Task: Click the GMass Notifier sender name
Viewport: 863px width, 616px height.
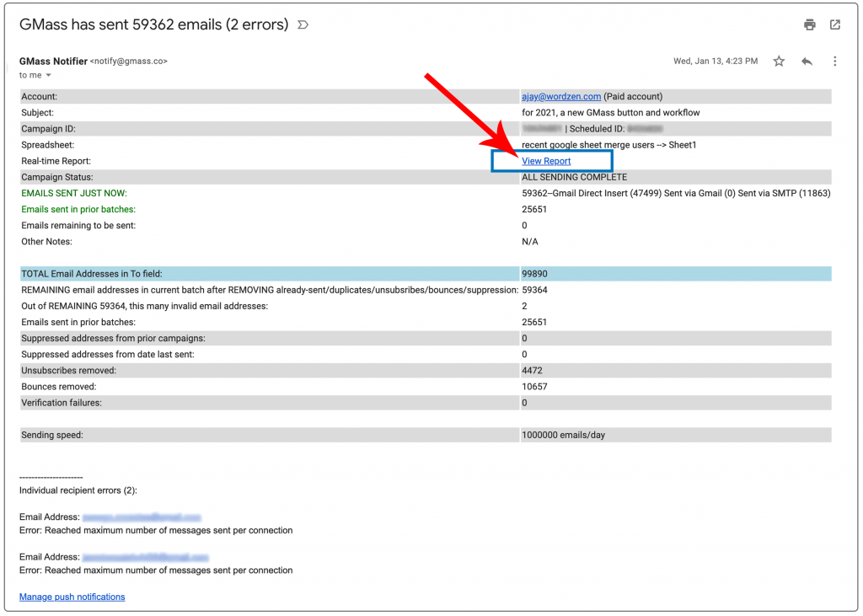Action: (x=53, y=61)
